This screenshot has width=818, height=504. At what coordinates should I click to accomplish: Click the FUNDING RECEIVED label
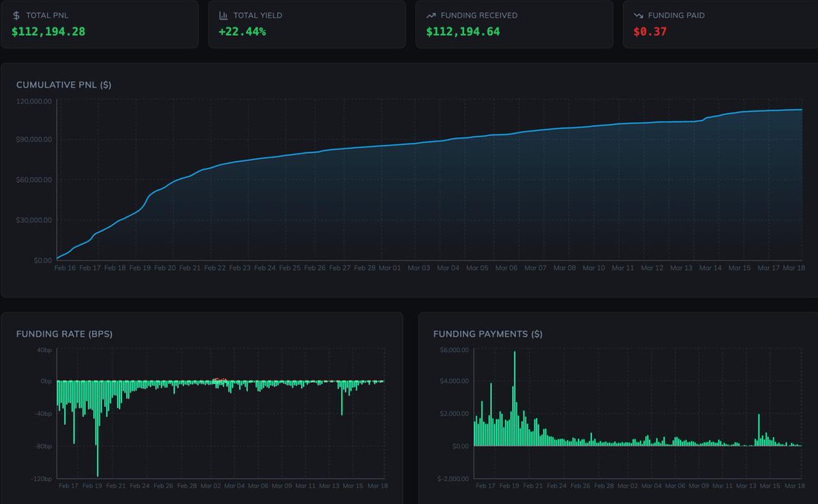coord(479,15)
